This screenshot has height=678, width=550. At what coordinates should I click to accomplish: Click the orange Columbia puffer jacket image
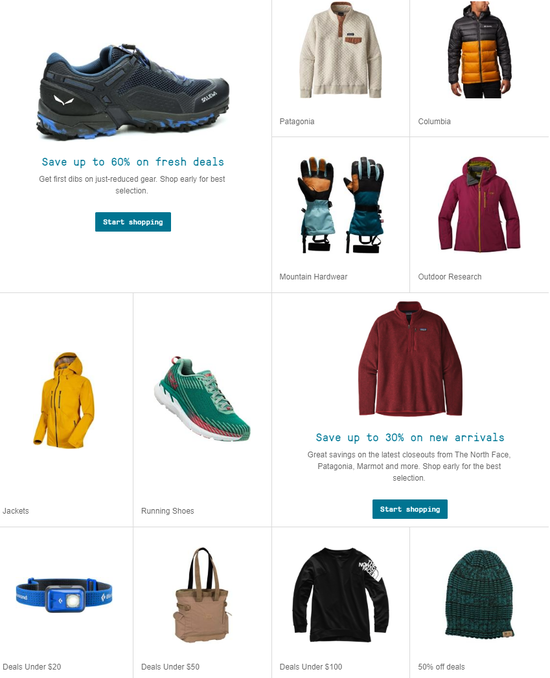click(480, 50)
